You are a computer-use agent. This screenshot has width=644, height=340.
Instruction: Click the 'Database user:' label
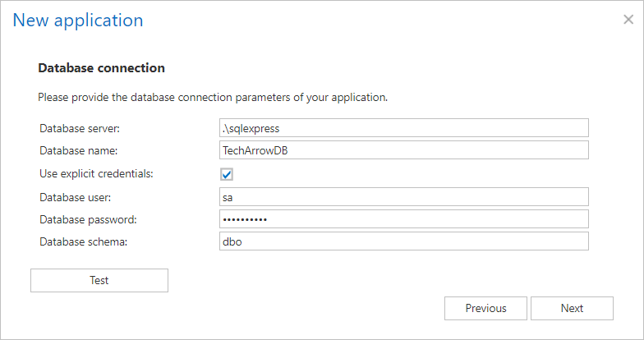click(x=76, y=197)
